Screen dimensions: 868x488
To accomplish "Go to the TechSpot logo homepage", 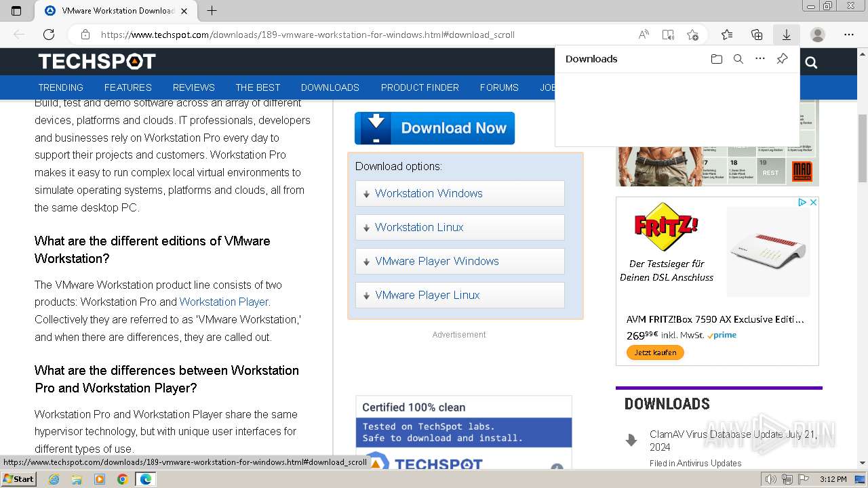I will click(97, 62).
